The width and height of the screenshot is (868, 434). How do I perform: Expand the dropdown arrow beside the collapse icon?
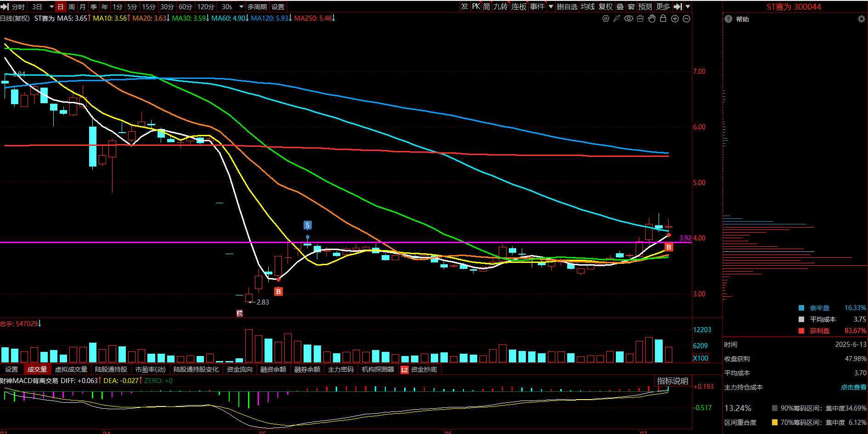pos(688,6)
